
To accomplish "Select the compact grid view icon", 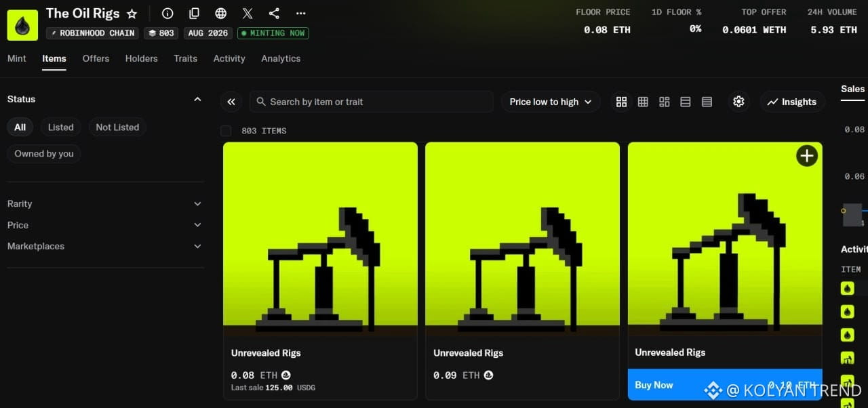I will point(643,102).
